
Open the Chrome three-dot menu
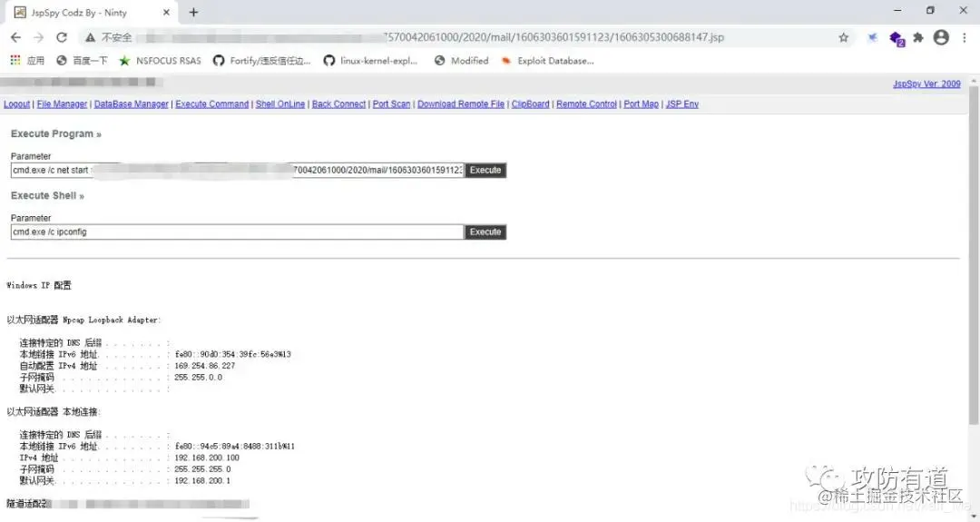[965, 37]
